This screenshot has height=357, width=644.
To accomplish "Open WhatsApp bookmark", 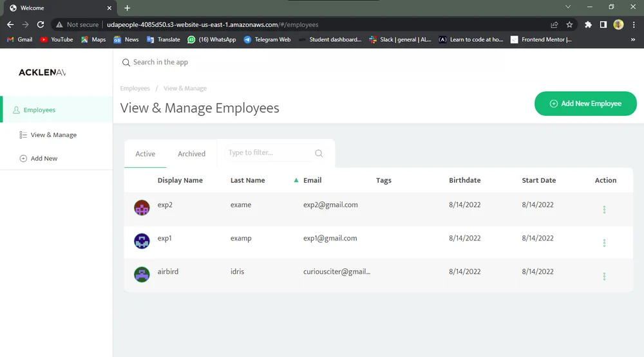I will tap(212, 39).
